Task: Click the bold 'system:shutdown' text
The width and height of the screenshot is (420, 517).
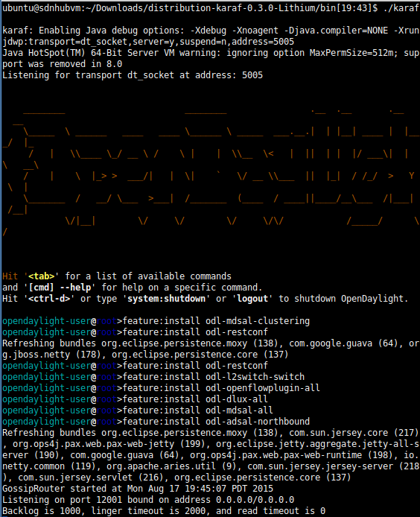Action: pyautogui.click(x=167, y=299)
